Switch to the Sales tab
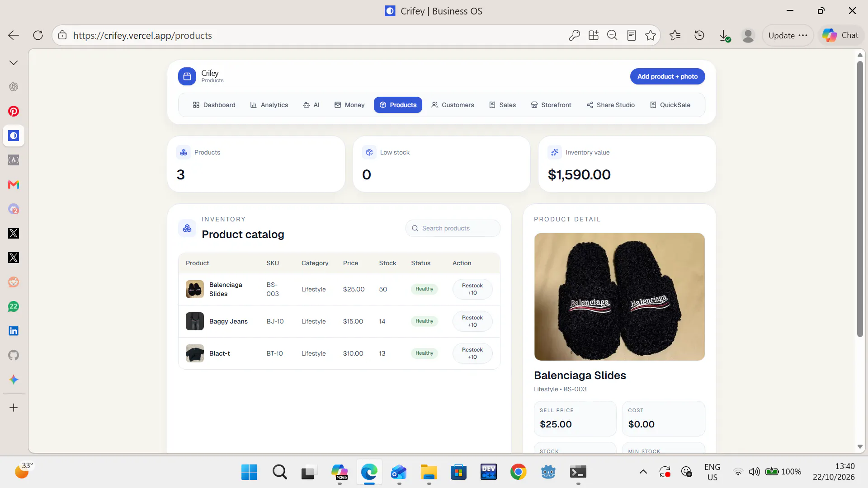This screenshot has width=868, height=488. (x=502, y=105)
